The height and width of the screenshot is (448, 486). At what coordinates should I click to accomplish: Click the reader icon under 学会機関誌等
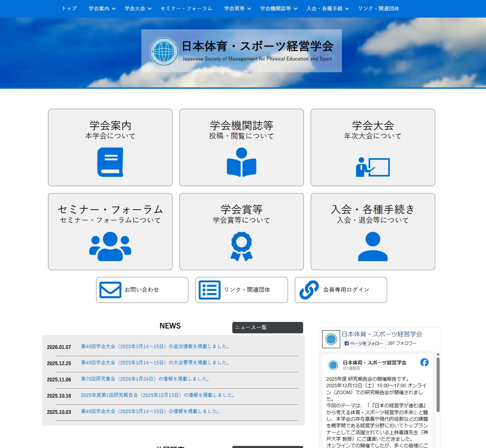point(241,162)
